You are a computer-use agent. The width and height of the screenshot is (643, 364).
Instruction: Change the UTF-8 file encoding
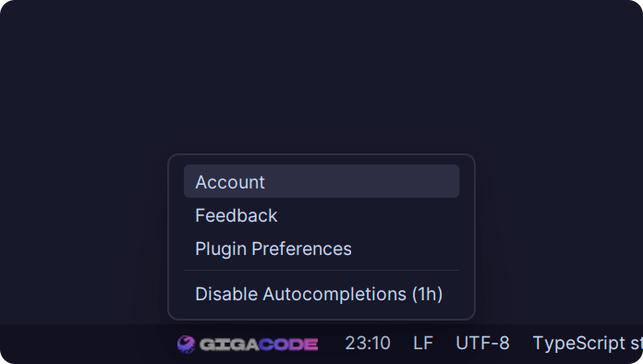(482, 343)
